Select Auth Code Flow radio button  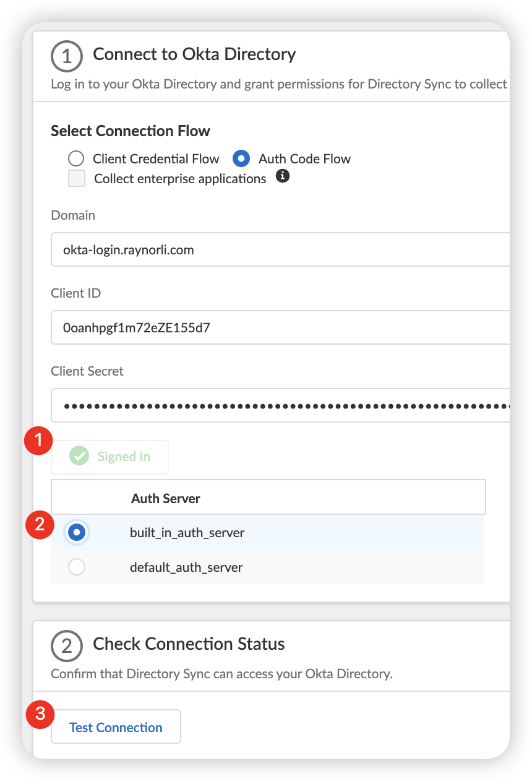point(241,158)
